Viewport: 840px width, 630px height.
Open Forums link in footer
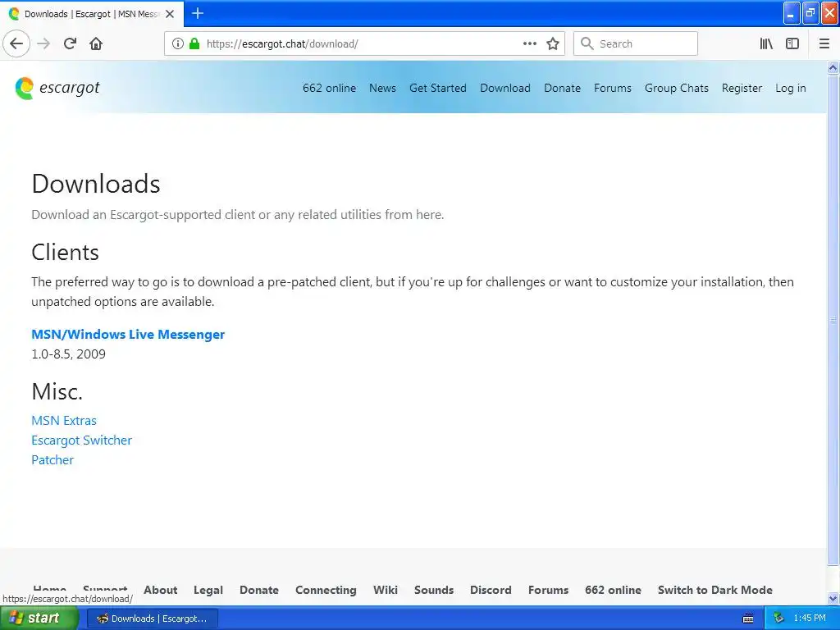[548, 590]
